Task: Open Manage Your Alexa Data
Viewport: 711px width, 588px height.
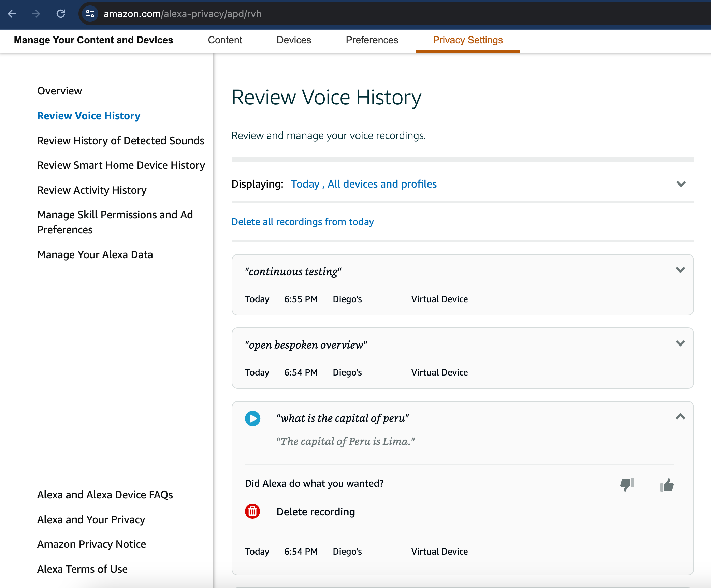Action: tap(95, 254)
